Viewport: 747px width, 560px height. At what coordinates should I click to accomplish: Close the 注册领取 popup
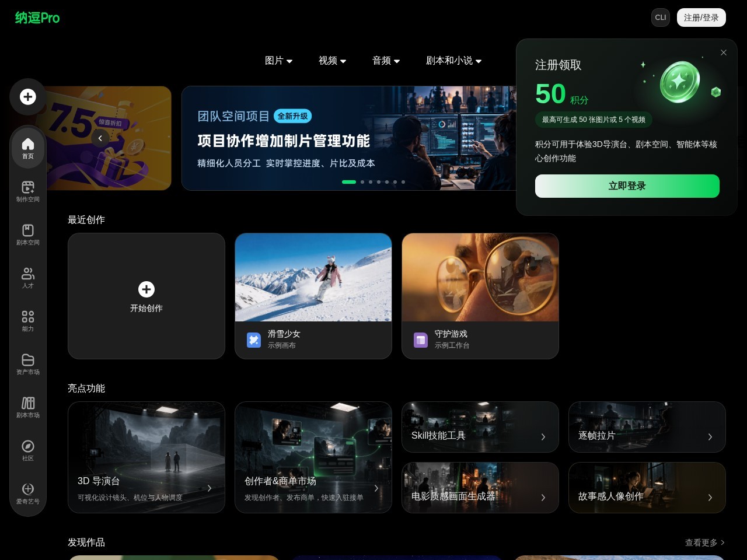pos(724,52)
